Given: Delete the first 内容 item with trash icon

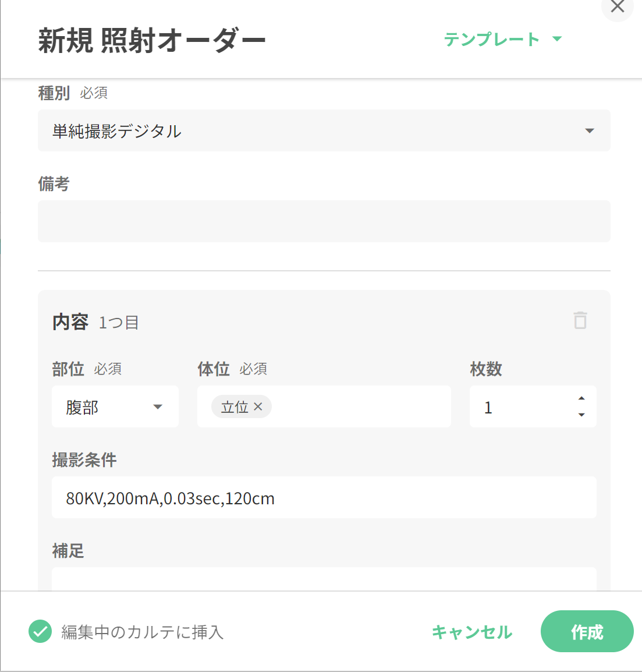Looking at the screenshot, I should [580, 321].
